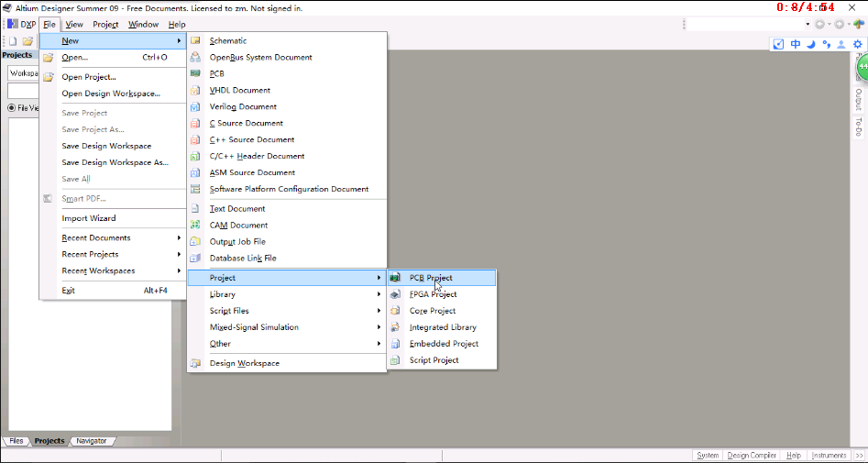The image size is (868, 463).
Task: Click the IME user account icon
Action: (841, 44)
